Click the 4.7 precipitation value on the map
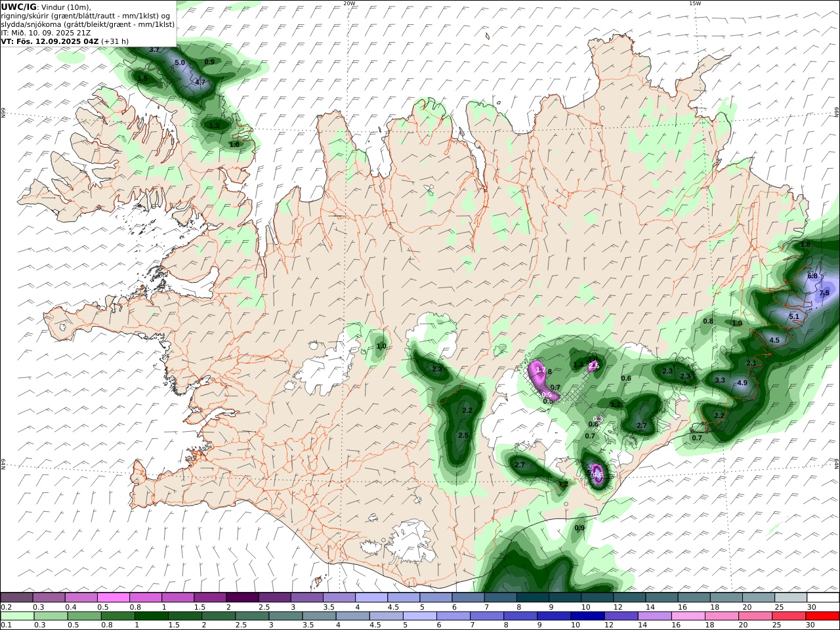The width and height of the screenshot is (840, 630). (201, 83)
